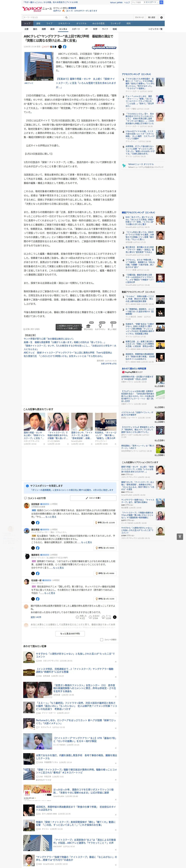
Task: Switch to the エンタメ category tab
Action: 63,29
